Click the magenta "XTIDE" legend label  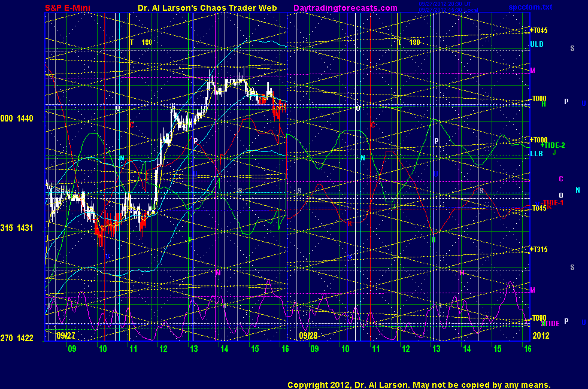point(550,323)
